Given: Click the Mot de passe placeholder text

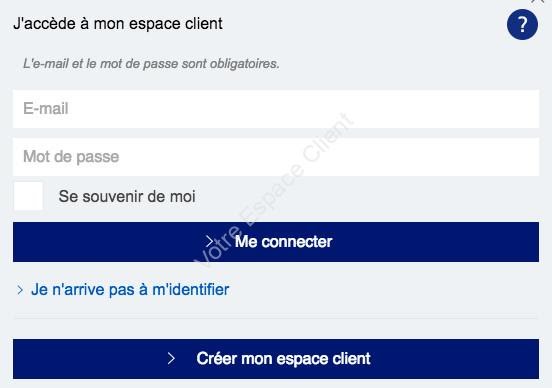Looking at the screenshot, I should 71,157.
